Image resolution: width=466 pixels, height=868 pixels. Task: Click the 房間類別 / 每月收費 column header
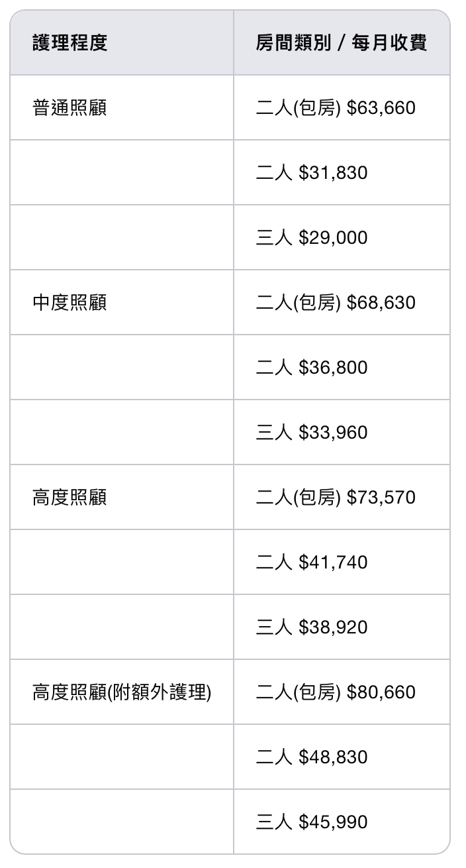click(341, 43)
